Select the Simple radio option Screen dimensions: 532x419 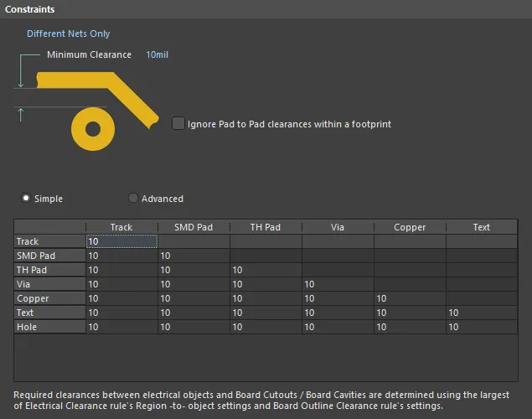(26, 199)
